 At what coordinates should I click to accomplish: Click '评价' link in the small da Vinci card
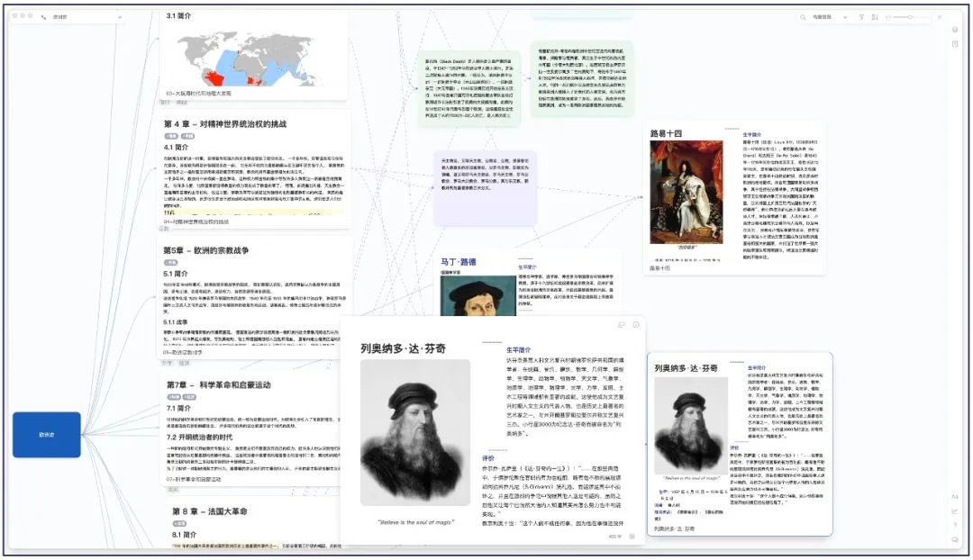point(734,447)
